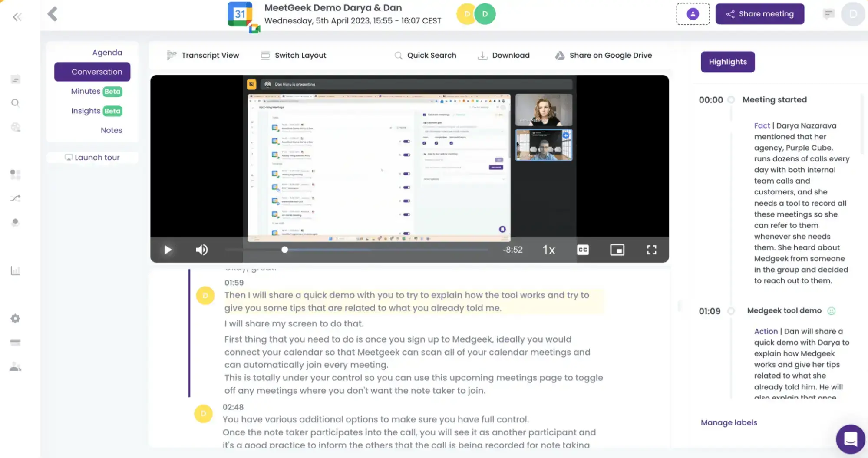The image size is (868, 458).
Task: Switch to the Agenda tab
Action: tap(107, 52)
